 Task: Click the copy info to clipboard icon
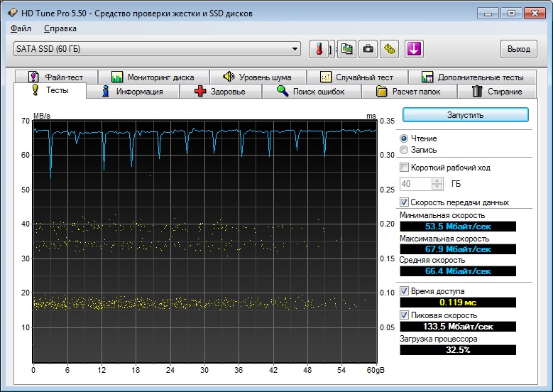point(346,49)
